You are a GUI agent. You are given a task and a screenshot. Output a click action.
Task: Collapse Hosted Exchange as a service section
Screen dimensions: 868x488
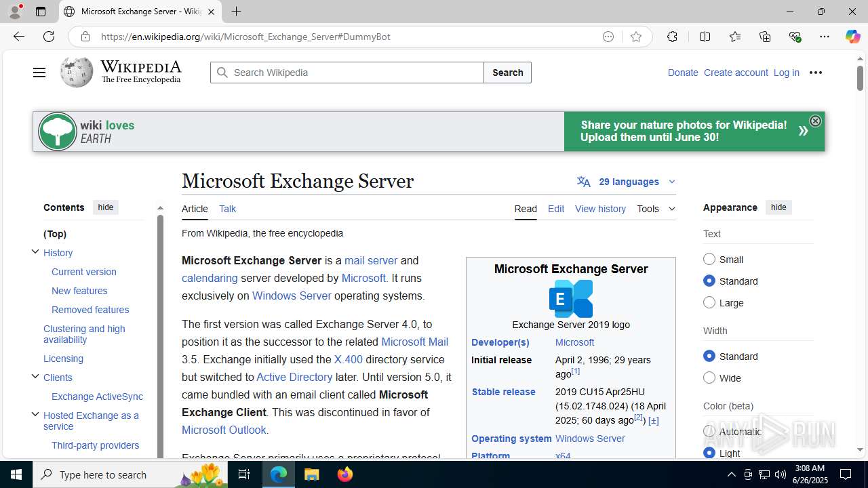click(35, 415)
